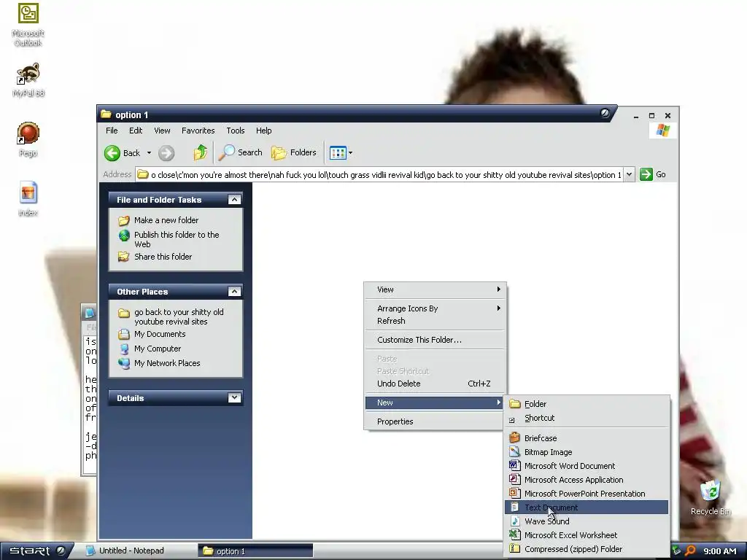Create a new Bitmap Image
747x560 pixels.
pos(587,452)
